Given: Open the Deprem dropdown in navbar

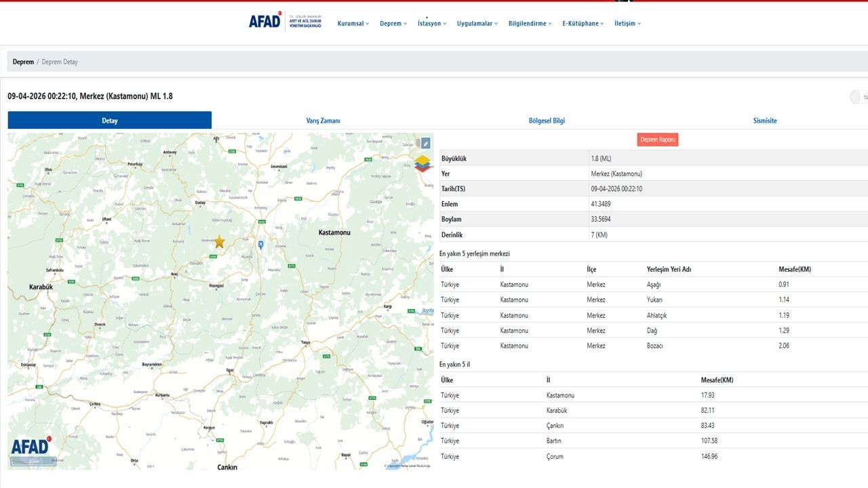Looking at the screenshot, I should point(393,24).
